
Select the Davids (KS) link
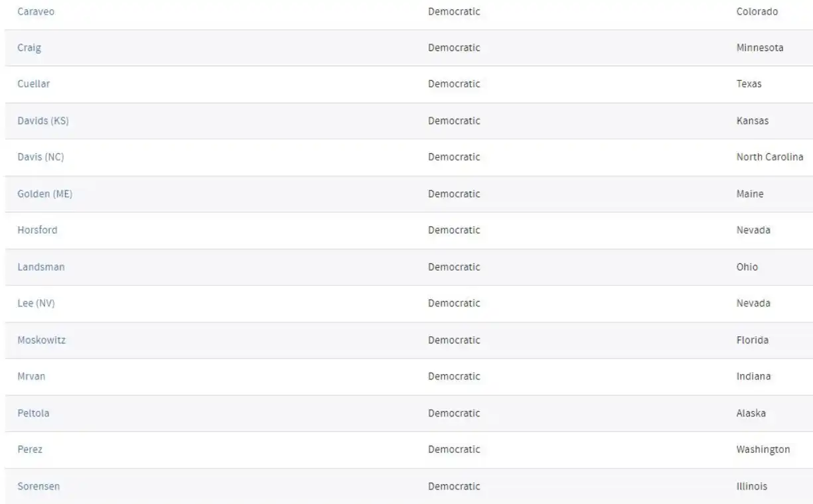pos(43,121)
